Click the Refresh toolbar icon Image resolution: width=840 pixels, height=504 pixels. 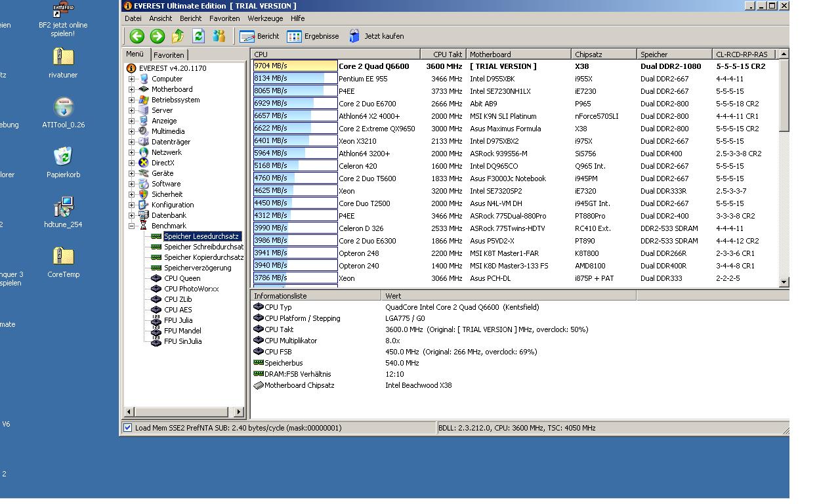click(198, 36)
